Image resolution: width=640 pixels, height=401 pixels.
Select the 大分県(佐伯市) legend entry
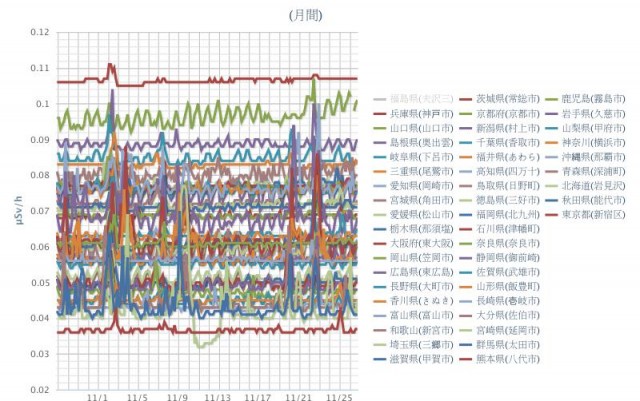pos(500,315)
